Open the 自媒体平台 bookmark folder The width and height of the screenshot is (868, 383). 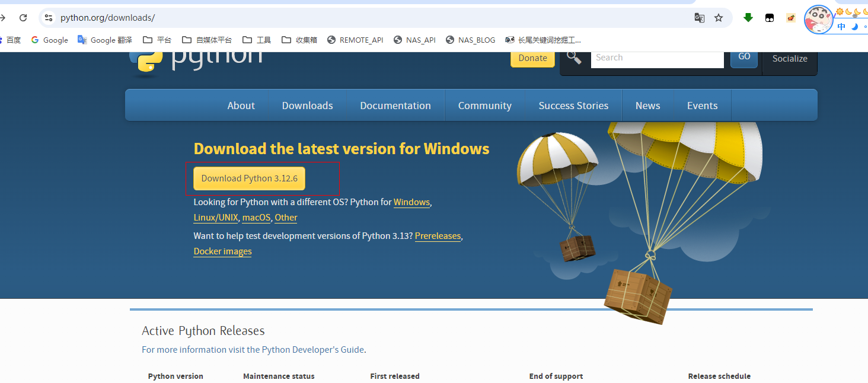coord(207,40)
